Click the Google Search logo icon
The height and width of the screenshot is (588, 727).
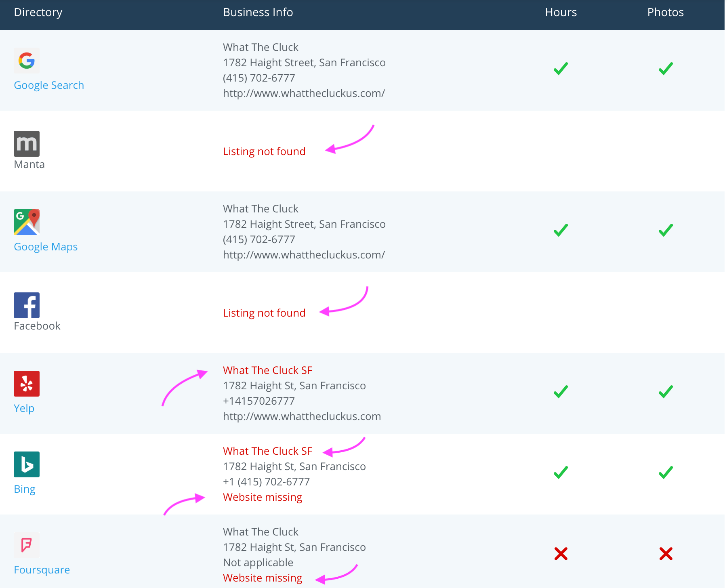[x=27, y=61]
